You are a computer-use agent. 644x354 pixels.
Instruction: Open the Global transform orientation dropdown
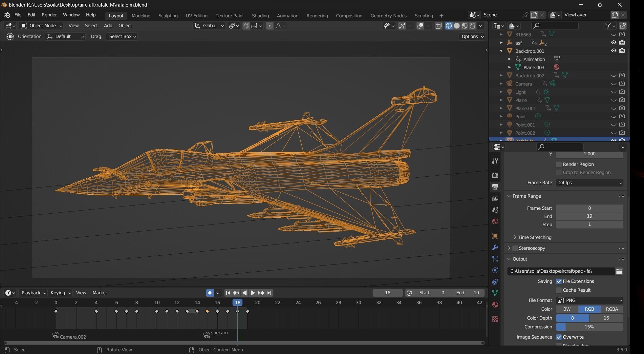click(x=209, y=26)
